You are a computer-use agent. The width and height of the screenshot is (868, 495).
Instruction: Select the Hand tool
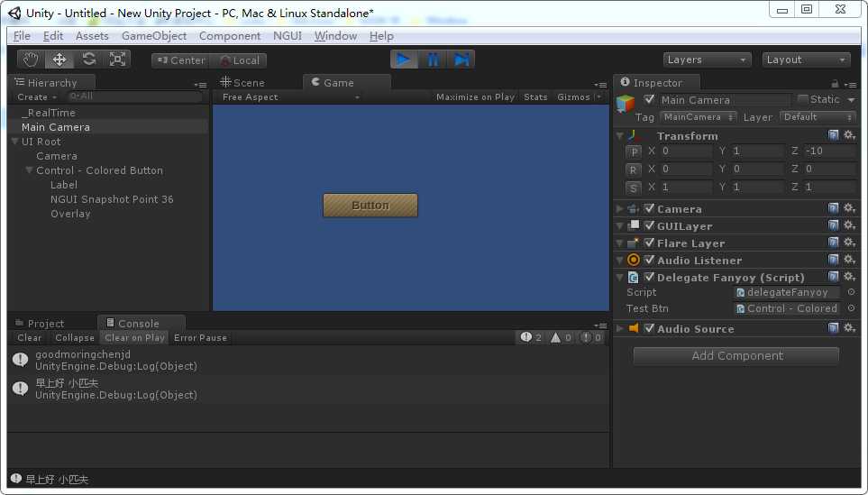click(x=31, y=60)
